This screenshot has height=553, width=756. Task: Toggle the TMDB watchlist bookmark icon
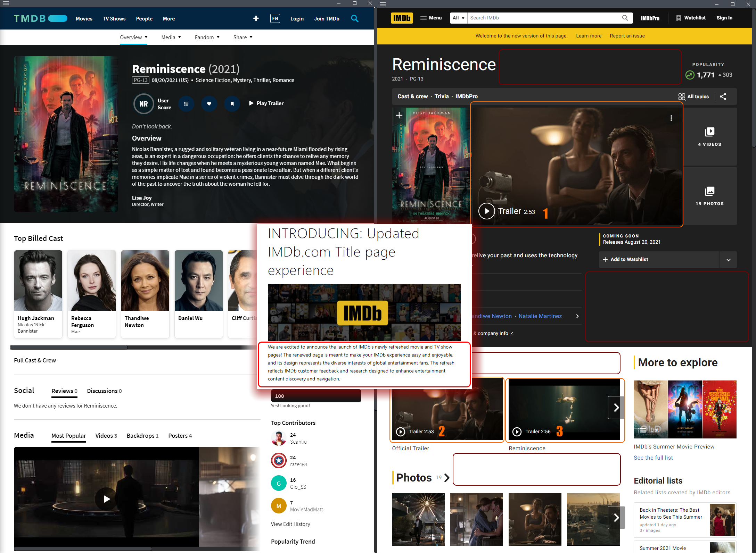pyautogui.click(x=232, y=103)
